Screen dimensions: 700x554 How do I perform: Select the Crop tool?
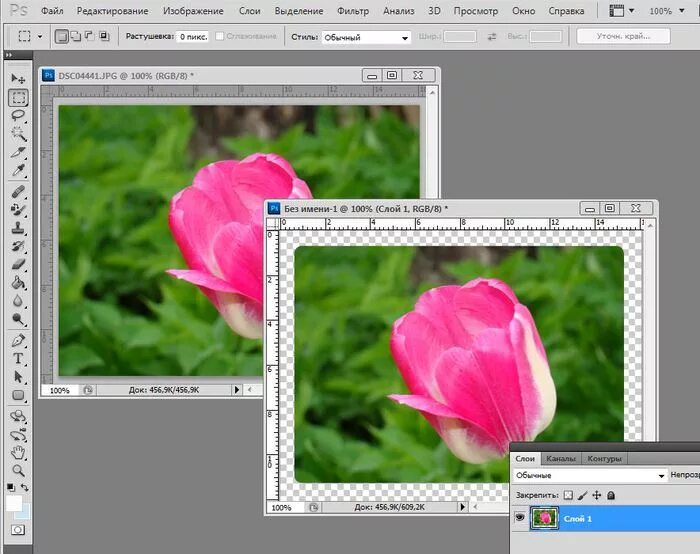[x=18, y=152]
